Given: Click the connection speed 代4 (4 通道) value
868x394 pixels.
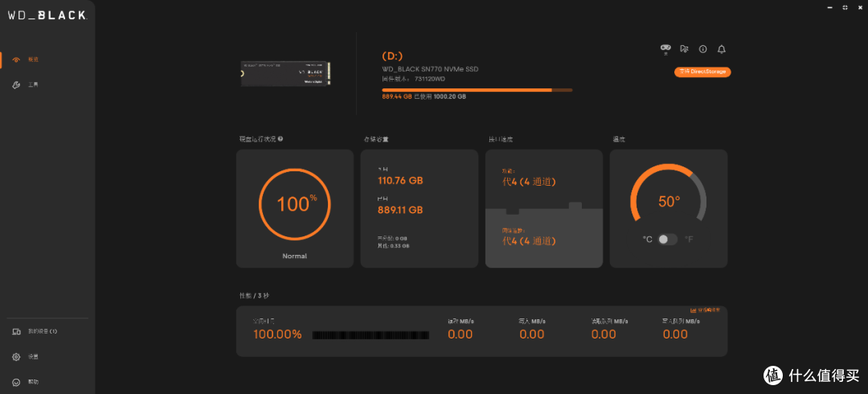Looking at the screenshot, I should tap(529, 241).
